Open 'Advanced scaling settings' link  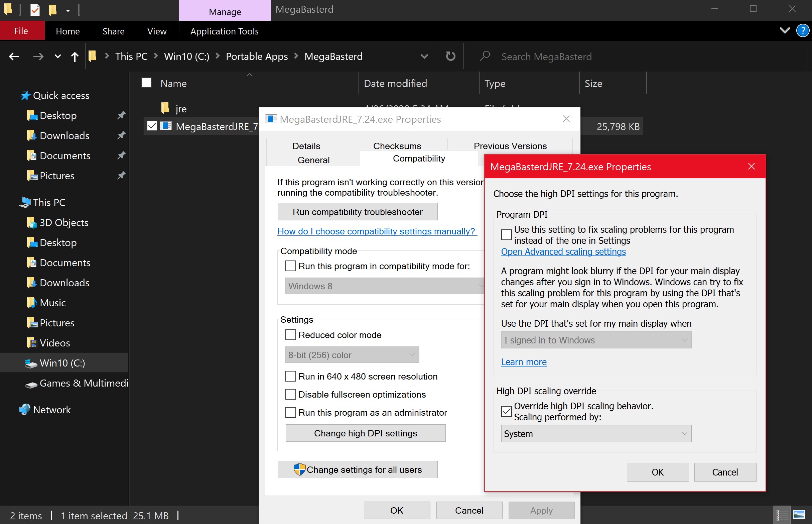coord(563,252)
